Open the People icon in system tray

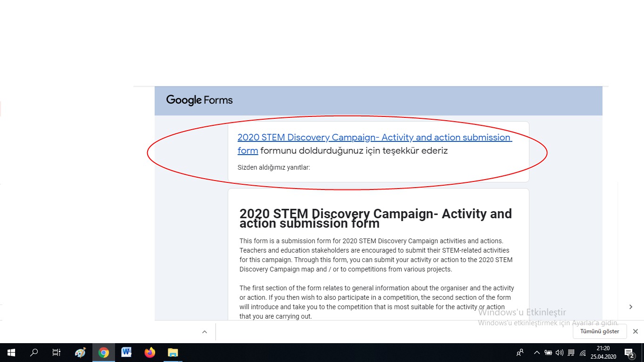click(x=520, y=353)
